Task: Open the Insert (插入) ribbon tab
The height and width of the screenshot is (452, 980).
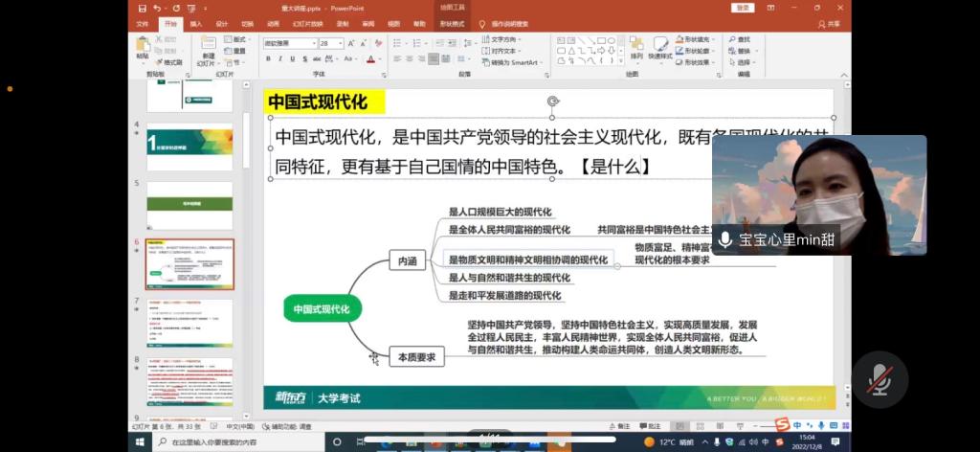Action: point(195,23)
